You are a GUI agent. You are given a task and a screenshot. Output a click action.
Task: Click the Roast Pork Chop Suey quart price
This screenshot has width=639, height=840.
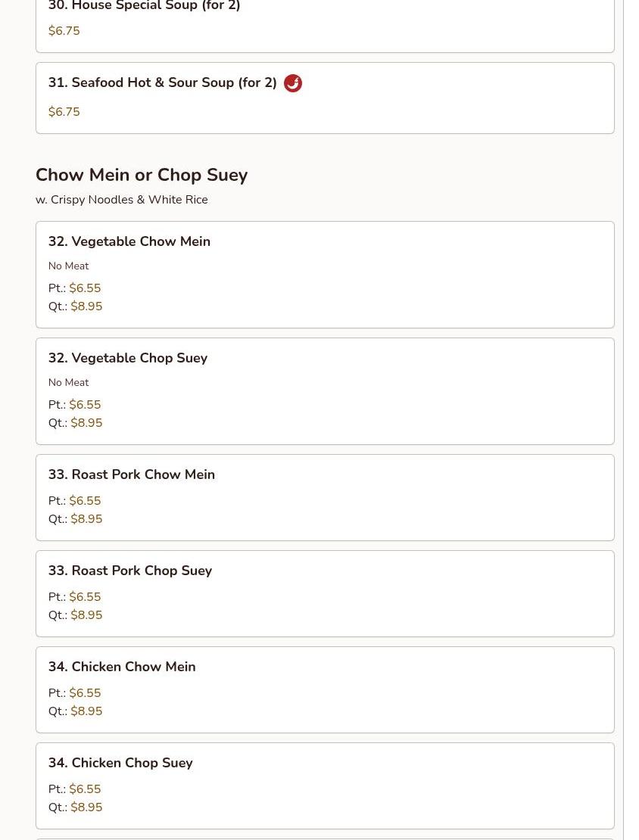click(x=86, y=615)
